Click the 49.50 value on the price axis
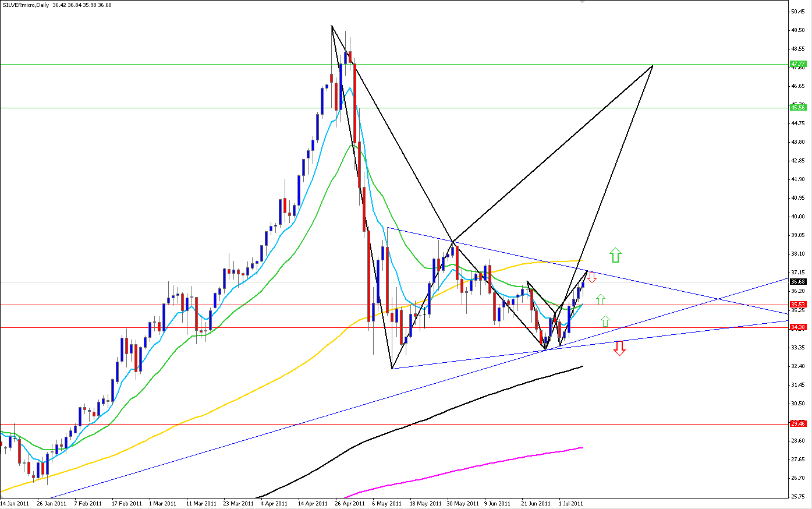Viewport: 812px width, 509px height. (797, 30)
